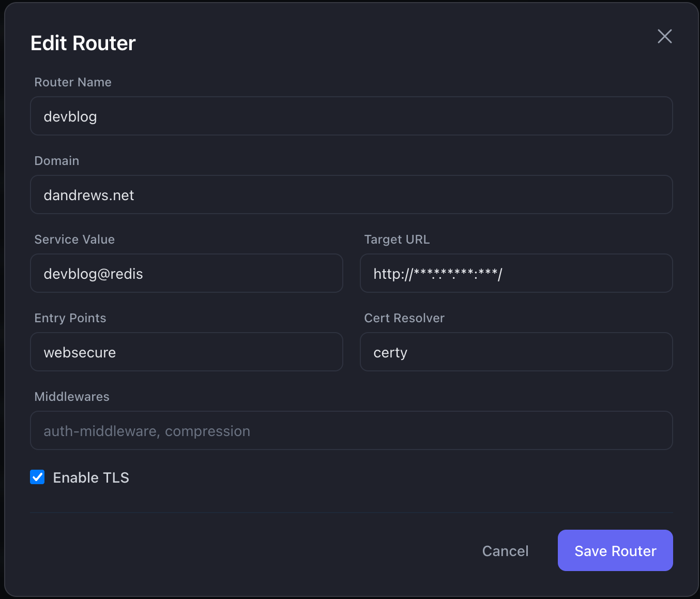Select the Service Value input box

(186, 274)
